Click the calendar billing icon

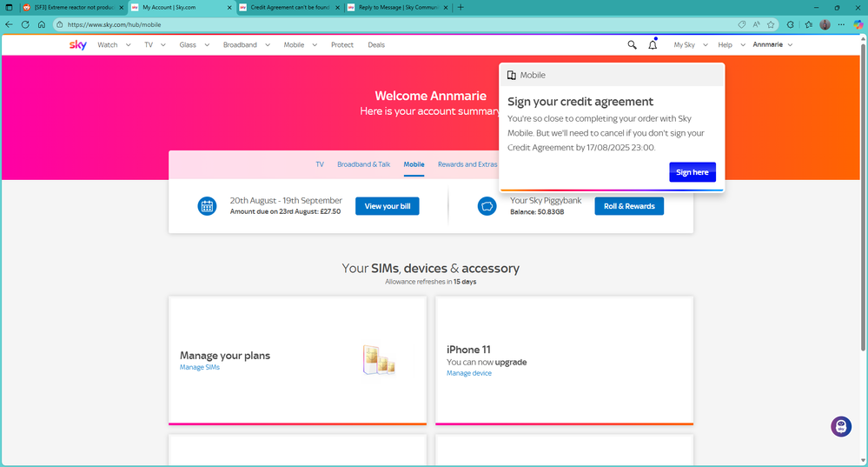coord(207,206)
